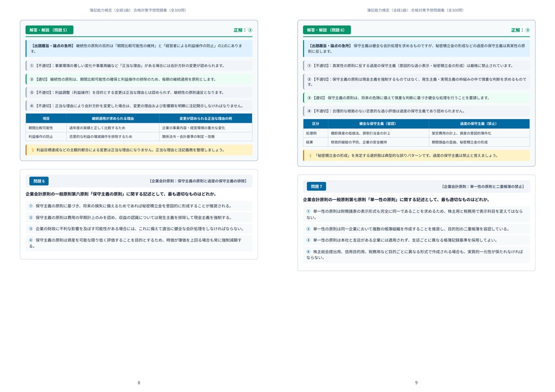Click the 問題 7 category tag 単一性の原則と二重帳簿の禁止

pos(483,186)
